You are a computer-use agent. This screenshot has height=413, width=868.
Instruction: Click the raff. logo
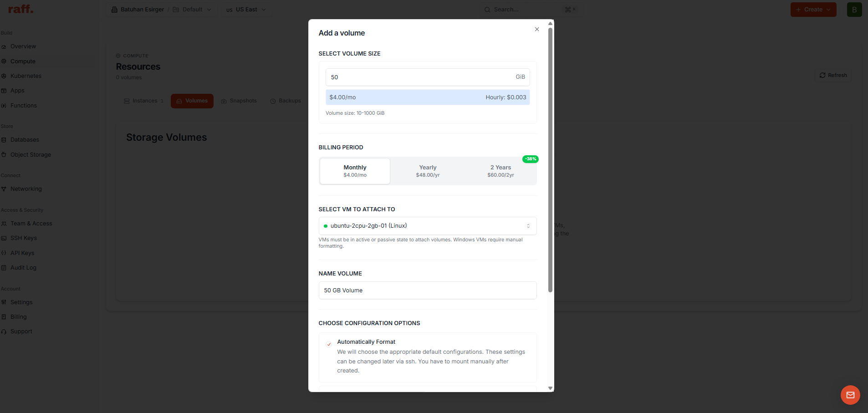click(x=20, y=9)
